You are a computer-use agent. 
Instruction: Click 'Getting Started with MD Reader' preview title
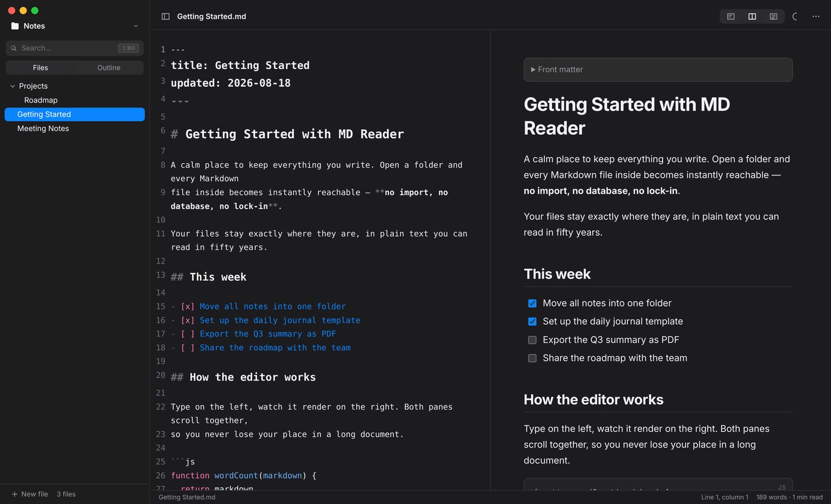(627, 116)
